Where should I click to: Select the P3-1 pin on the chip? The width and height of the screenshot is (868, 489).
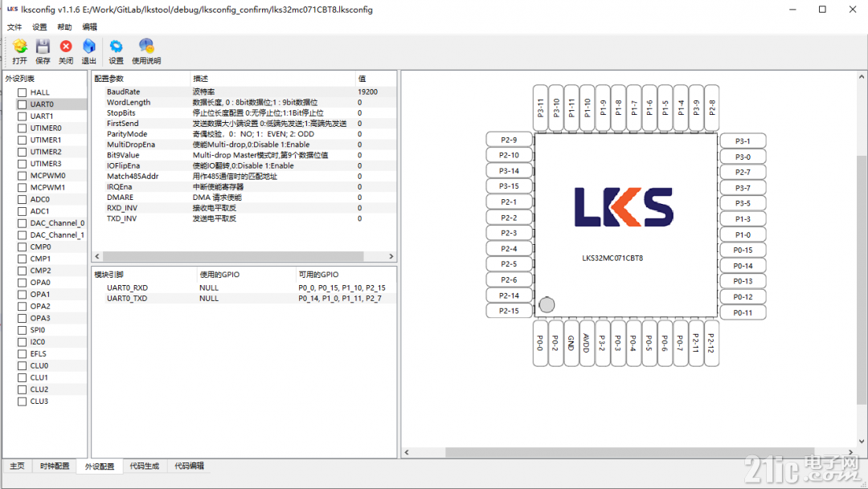(x=743, y=141)
